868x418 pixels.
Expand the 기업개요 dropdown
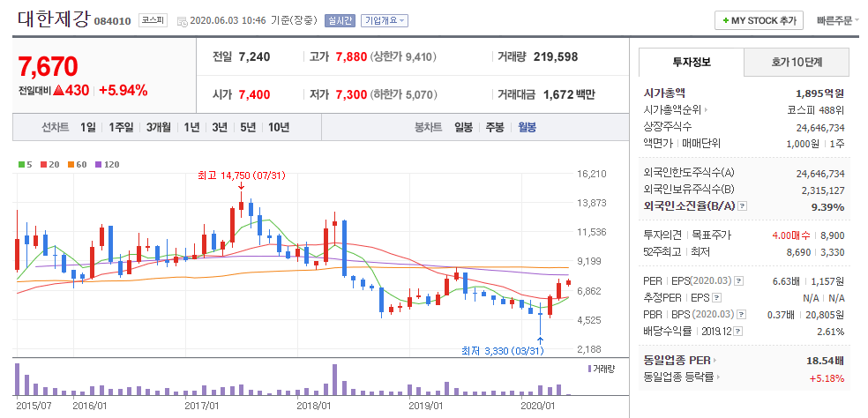[x=385, y=21]
